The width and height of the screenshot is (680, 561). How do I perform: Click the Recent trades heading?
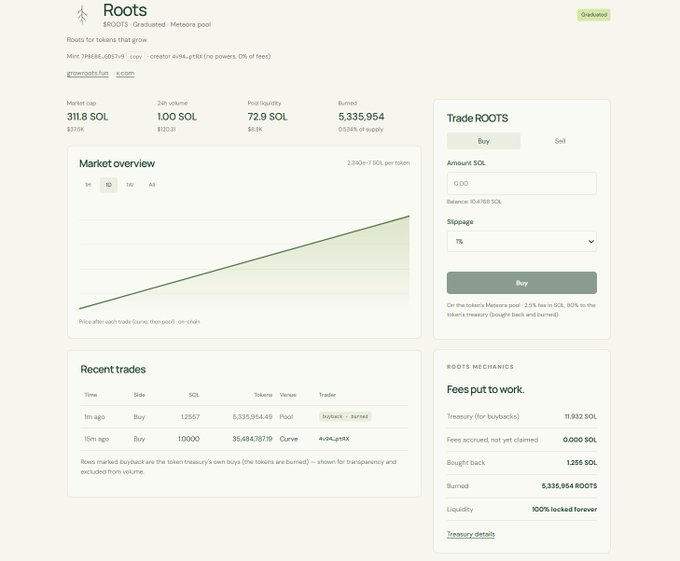tap(113, 369)
